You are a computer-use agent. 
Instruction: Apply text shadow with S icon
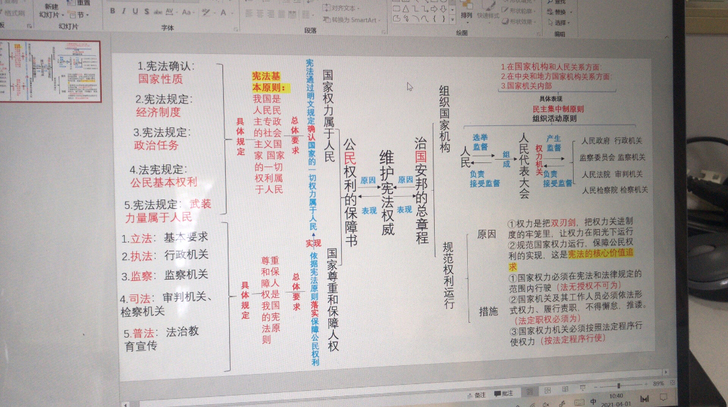tap(147, 12)
